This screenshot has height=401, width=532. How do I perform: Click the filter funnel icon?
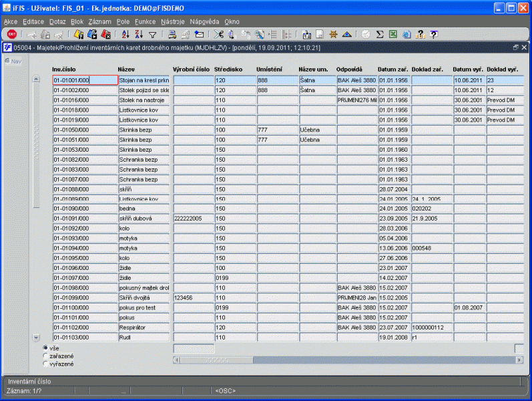click(152, 34)
